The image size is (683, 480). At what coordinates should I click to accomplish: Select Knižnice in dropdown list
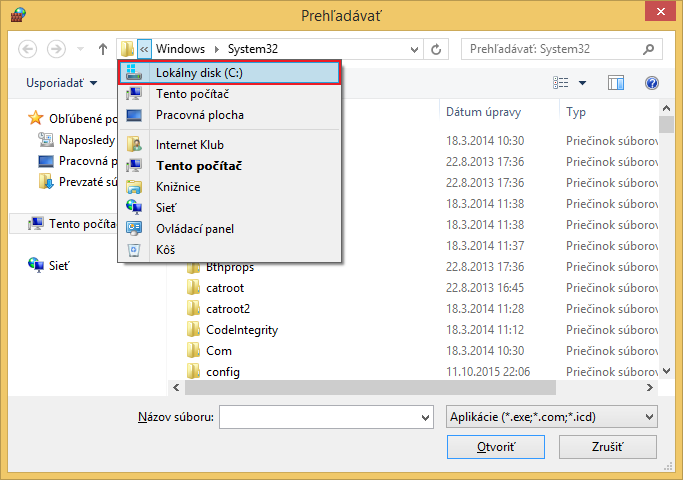tap(229, 187)
